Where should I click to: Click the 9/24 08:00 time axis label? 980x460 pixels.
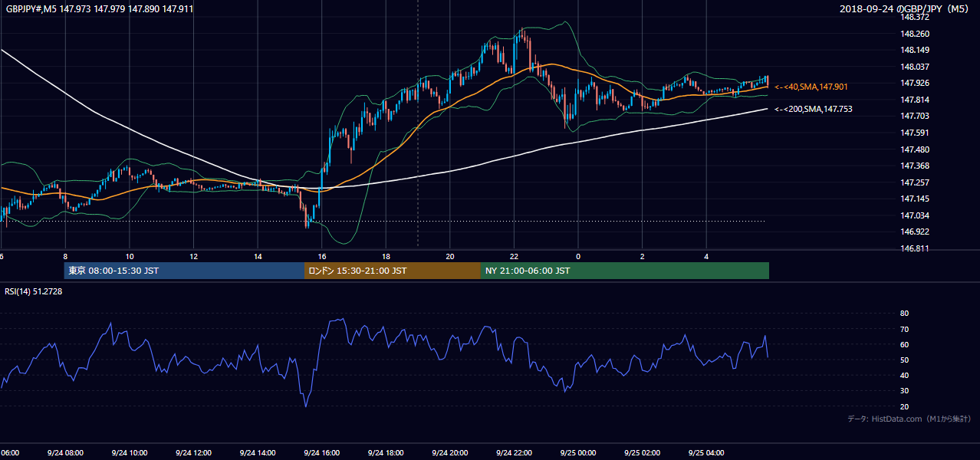[x=65, y=453]
